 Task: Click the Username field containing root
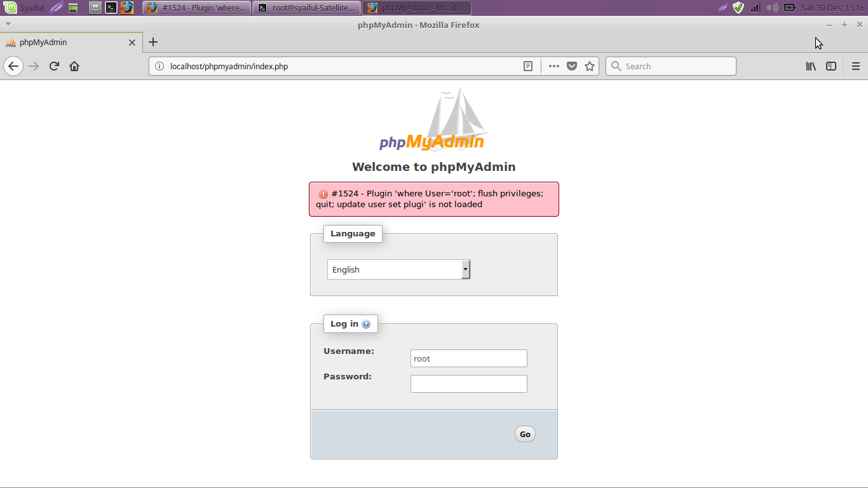[x=469, y=358]
